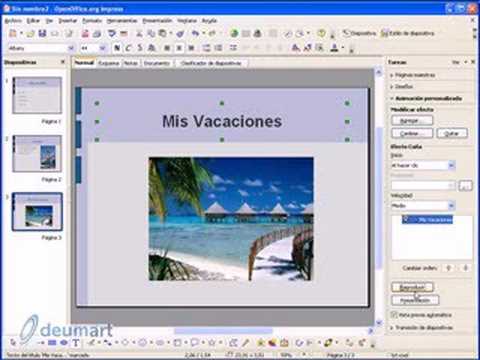The image size is (480, 360).
Task: Click the Save toolbar icon
Action: pos(42,33)
